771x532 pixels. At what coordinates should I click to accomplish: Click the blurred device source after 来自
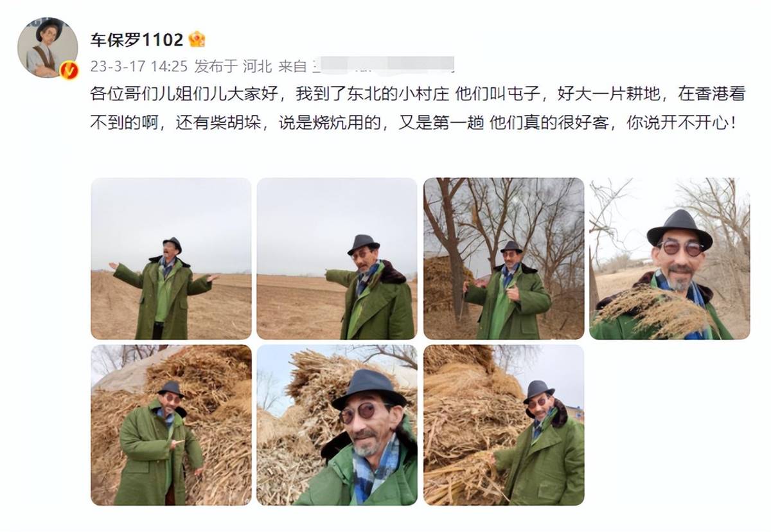(x=383, y=66)
